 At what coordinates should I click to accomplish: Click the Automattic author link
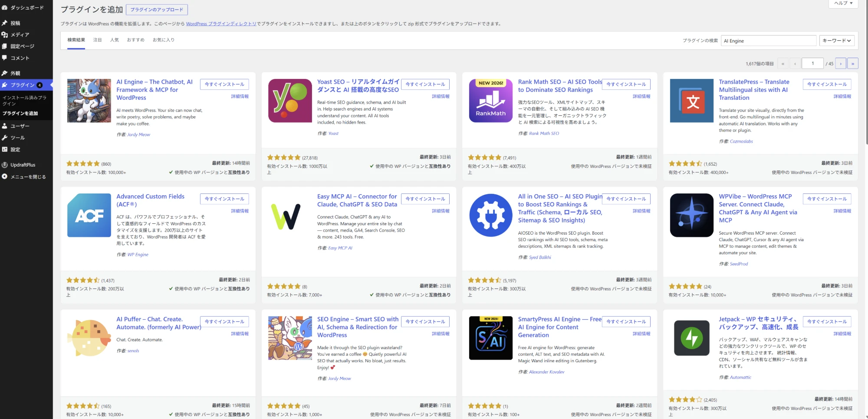point(740,377)
